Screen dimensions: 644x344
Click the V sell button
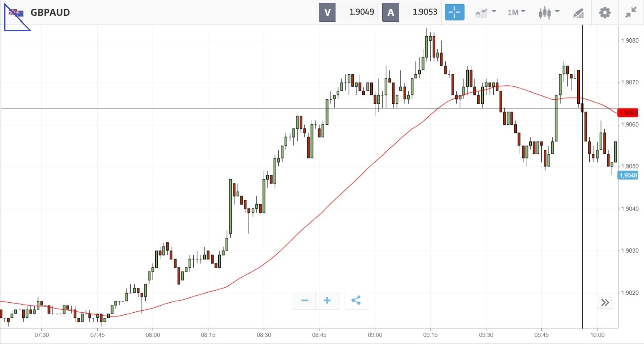(327, 13)
